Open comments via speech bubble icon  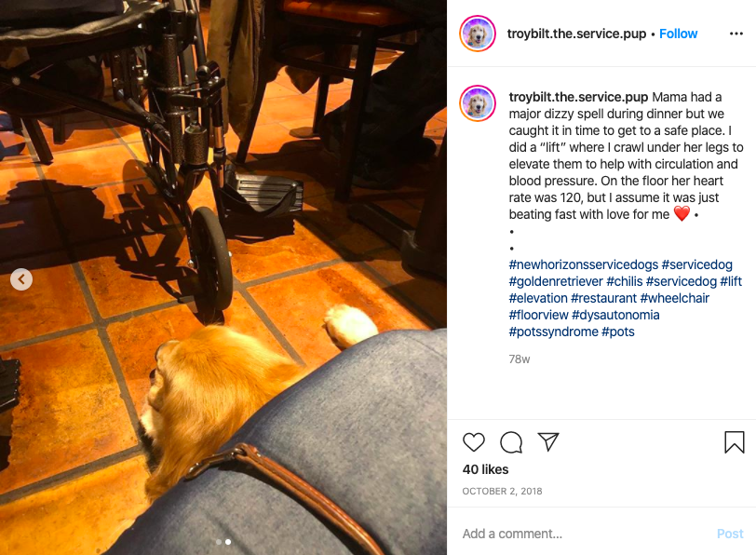(511, 442)
